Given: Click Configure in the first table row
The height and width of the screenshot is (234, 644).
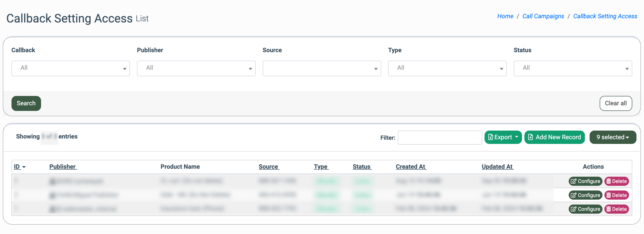Looking at the screenshot, I should pyautogui.click(x=585, y=181).
